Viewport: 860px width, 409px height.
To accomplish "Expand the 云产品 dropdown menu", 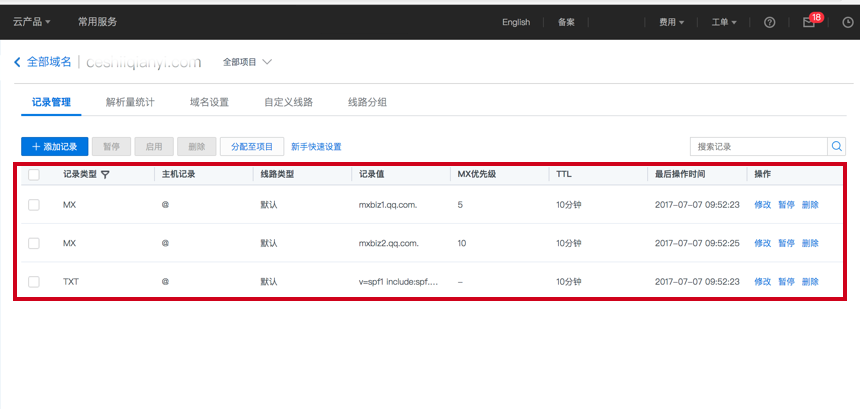I will click(x=32, y=22).
